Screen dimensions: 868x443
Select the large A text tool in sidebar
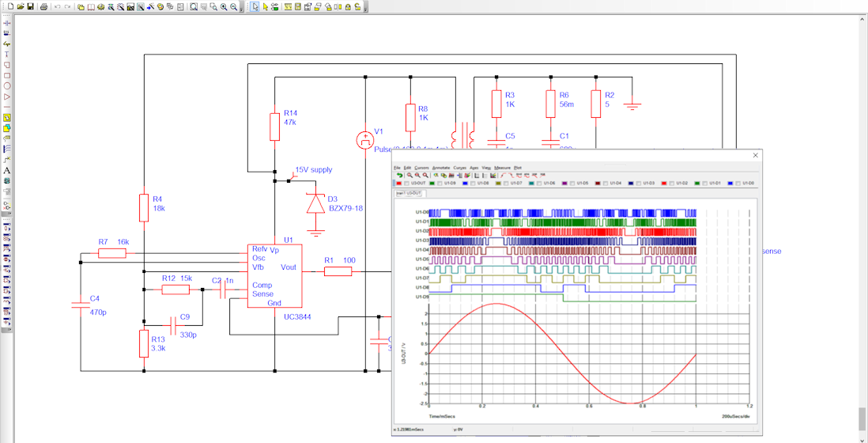click(x=7, y=171)
